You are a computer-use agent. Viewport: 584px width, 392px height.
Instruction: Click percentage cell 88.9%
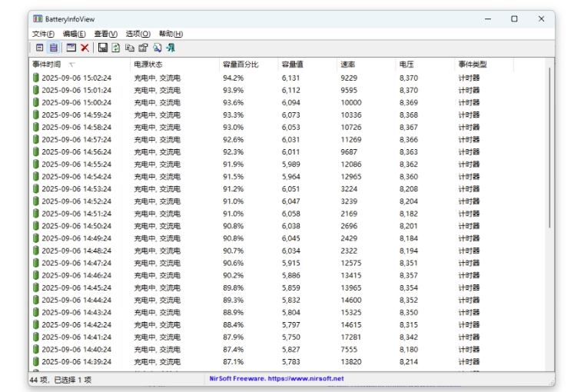point(233,312)
